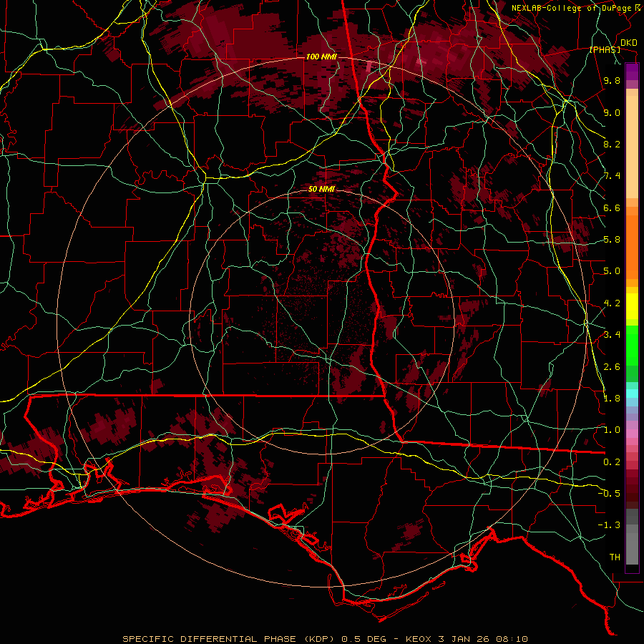
Task: Click the 100 NMI range ring label
Action: pyautogui.click(x=321, y=57)
